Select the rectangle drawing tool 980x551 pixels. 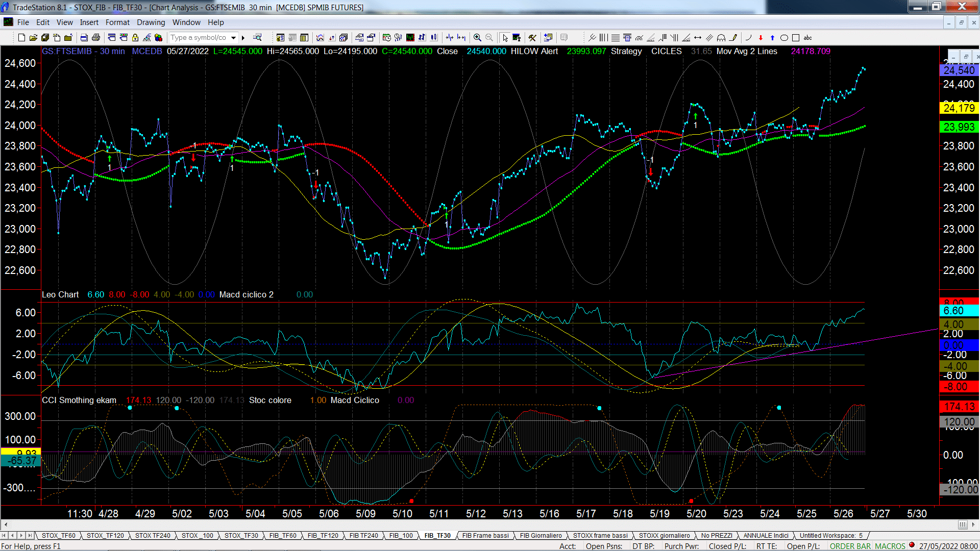796,38
